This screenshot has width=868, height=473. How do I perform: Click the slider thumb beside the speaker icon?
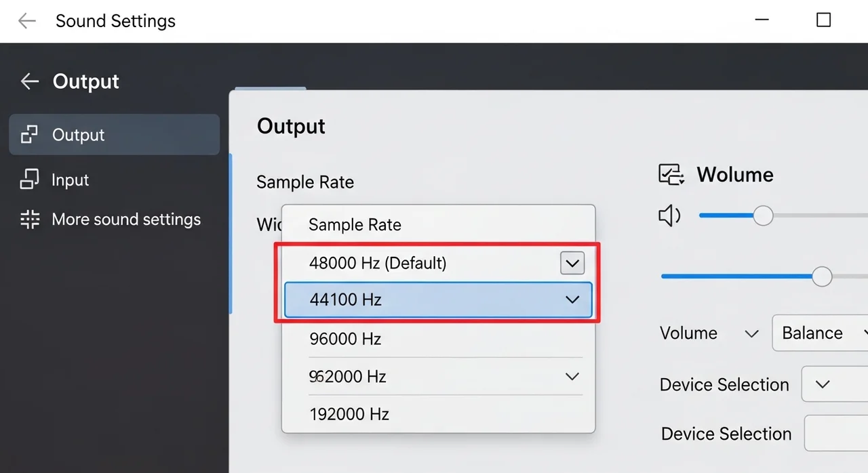tap(764, 216)
